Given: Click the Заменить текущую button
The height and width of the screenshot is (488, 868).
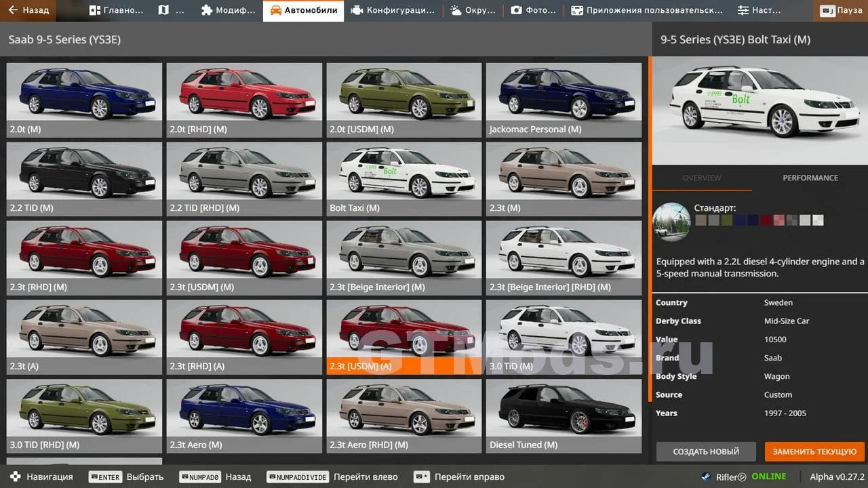Looking at the screenshot, I should (814, 451).
